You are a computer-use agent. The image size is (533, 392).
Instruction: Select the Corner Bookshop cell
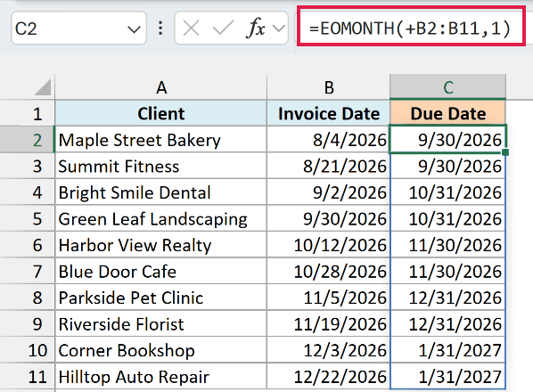pos(161,349)
